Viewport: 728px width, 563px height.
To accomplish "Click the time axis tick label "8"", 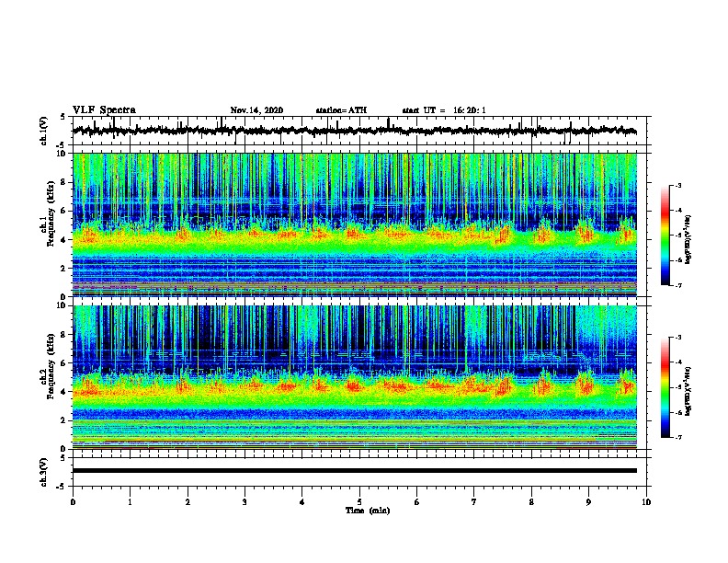I will pos(531,502).
